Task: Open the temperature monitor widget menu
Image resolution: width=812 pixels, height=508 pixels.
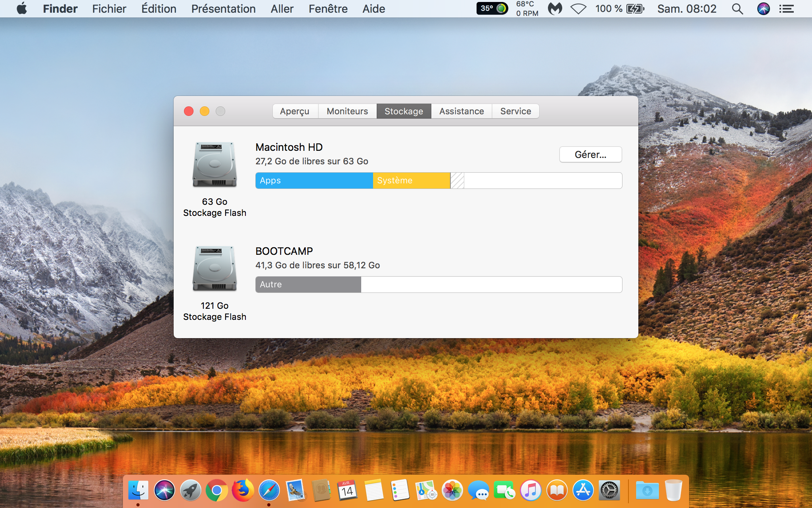Action: pyautogui.click(x=492, y=8)
